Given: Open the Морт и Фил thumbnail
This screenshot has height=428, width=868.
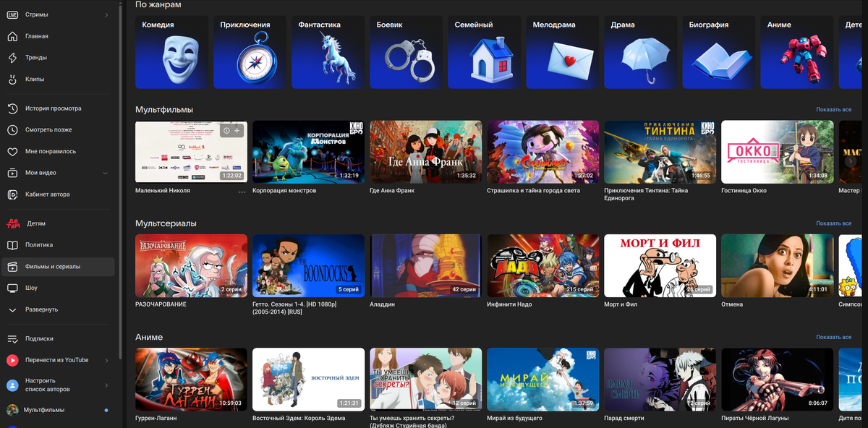Looking at the screenshot, I should click(x=660, y=265).
